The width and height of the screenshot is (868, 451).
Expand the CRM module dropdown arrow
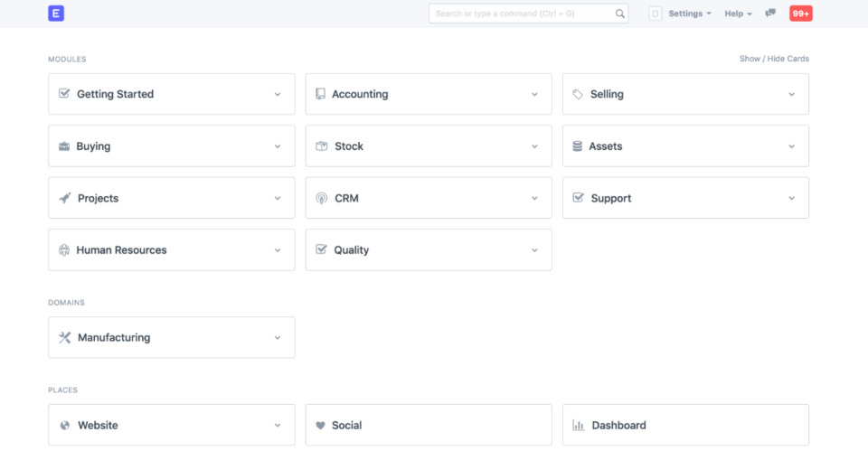(x=534, y=198)
